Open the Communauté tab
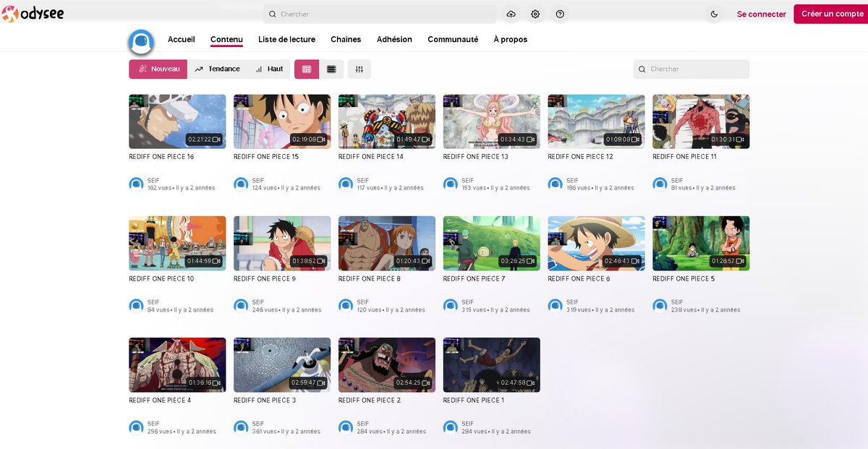This screenshot has width=868, height=449. tap(453, 40)
